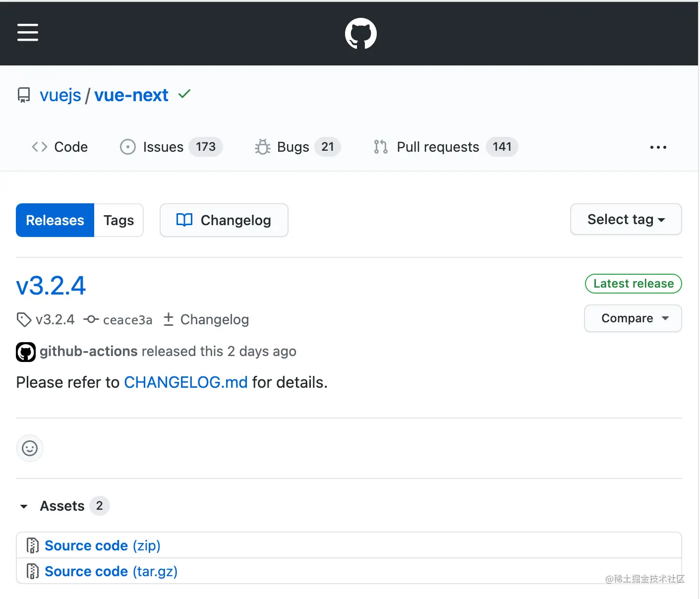Open the github-actions author link
The width and height of the screenshot is (700, 599).
(x=89, y=351)
